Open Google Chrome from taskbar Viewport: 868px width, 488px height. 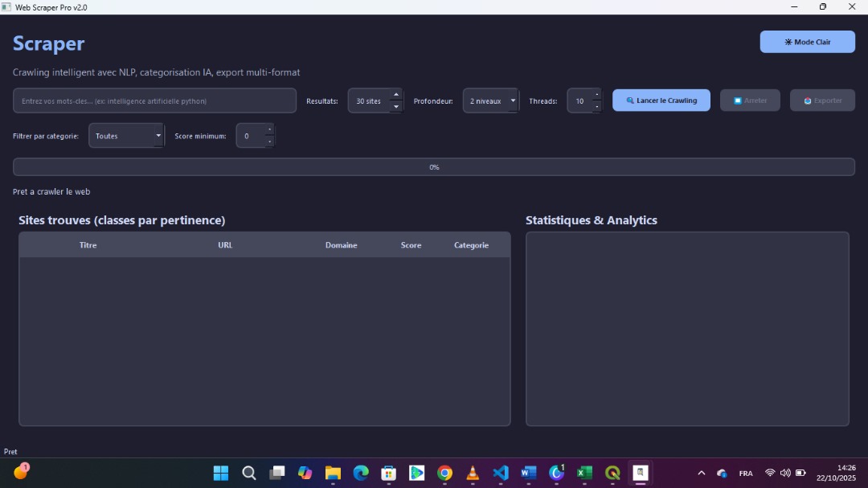444,473
